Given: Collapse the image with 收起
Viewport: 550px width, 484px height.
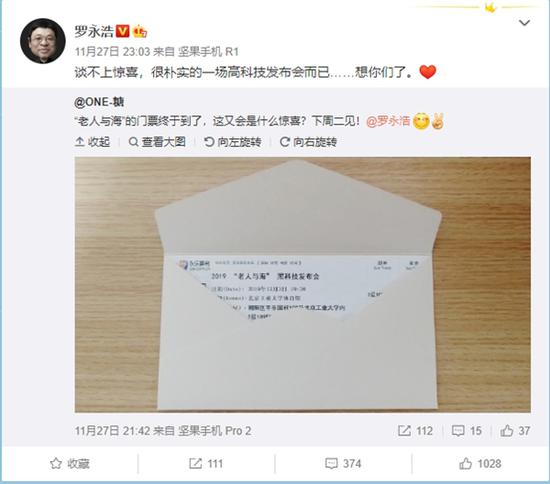Looking at the screenshot, I should 93,142.
